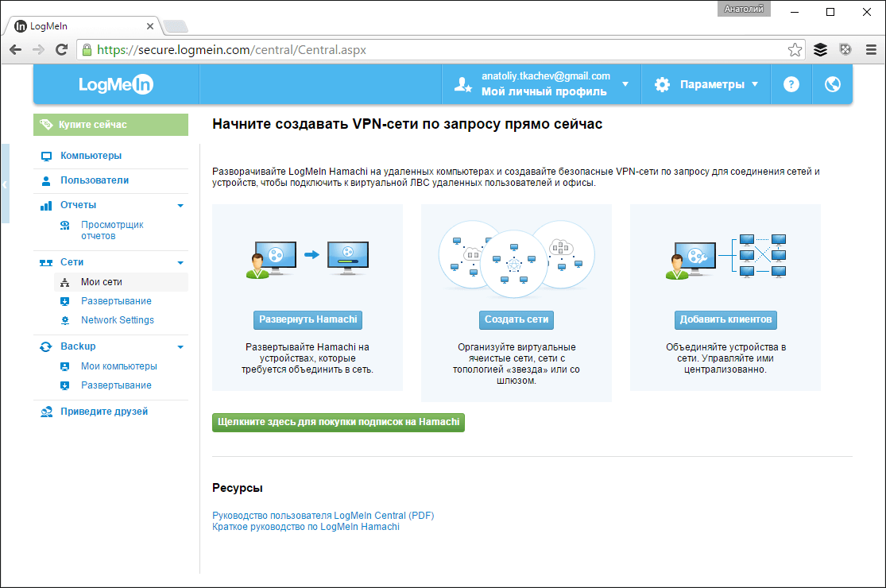
Task: Collapse the Backup section arrow
Action: [x=180, y=346]
